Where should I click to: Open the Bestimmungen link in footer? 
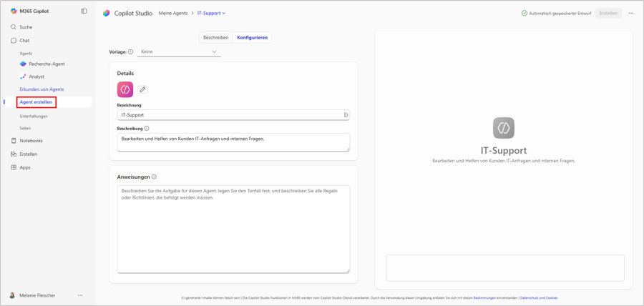pos(485,298)
